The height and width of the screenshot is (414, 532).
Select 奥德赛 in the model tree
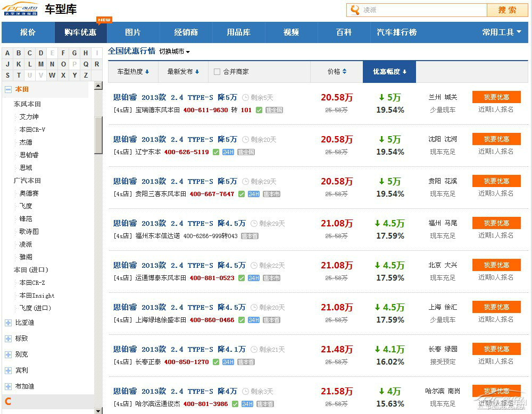pyautogui.click(x=29, y=193)
